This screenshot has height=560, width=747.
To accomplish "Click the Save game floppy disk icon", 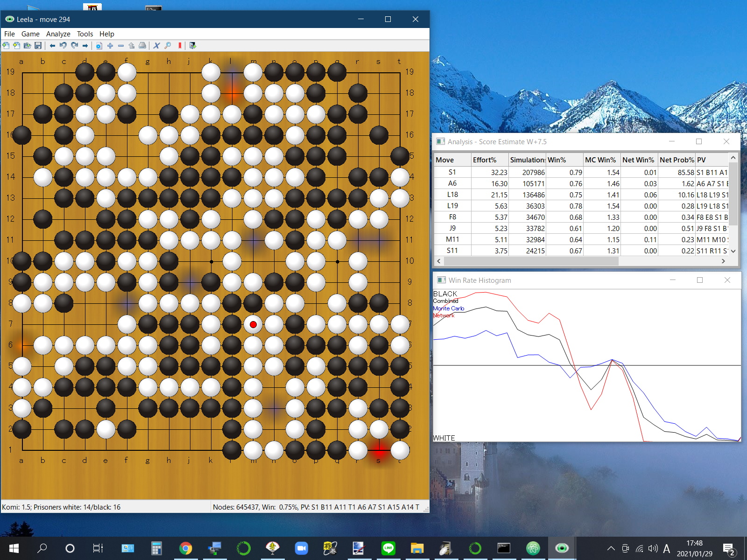I will (x=38, y=46).
